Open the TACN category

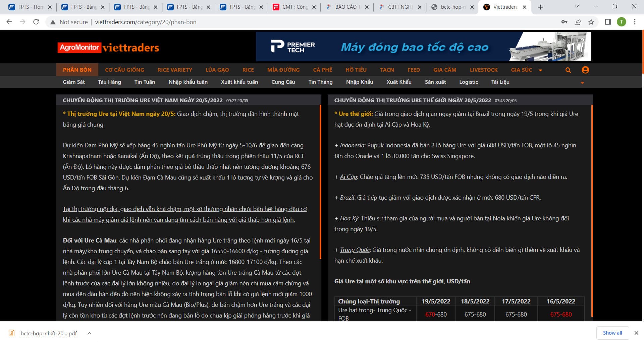[x=387, y=70]
